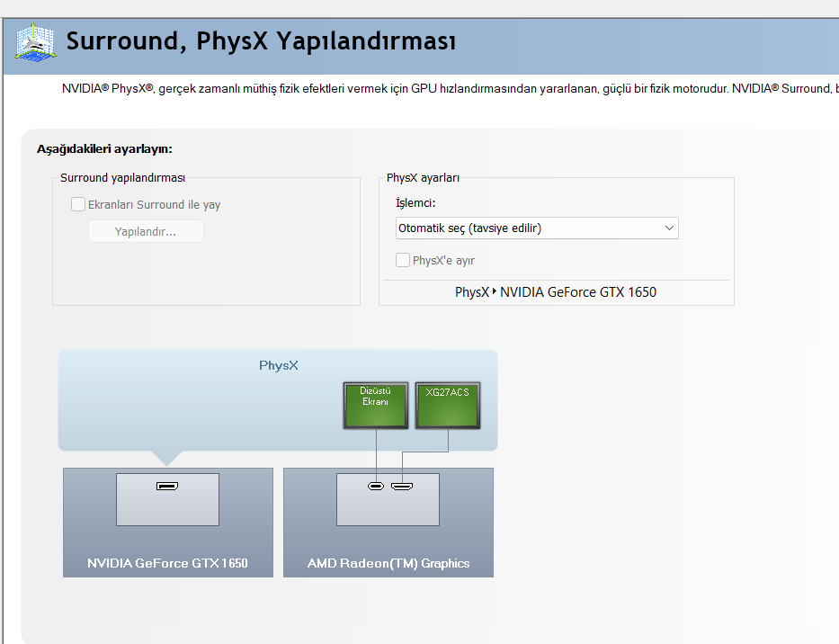Click the Surround PhysX page header icon
This screenshot has width=839, height=644.
tap(35, 41)
